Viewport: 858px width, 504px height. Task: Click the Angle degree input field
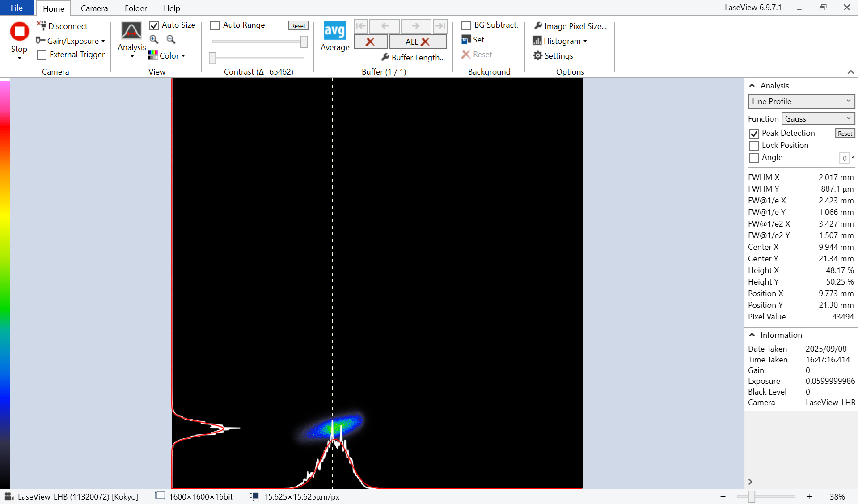pyautogui.click(x=845, y=158)
